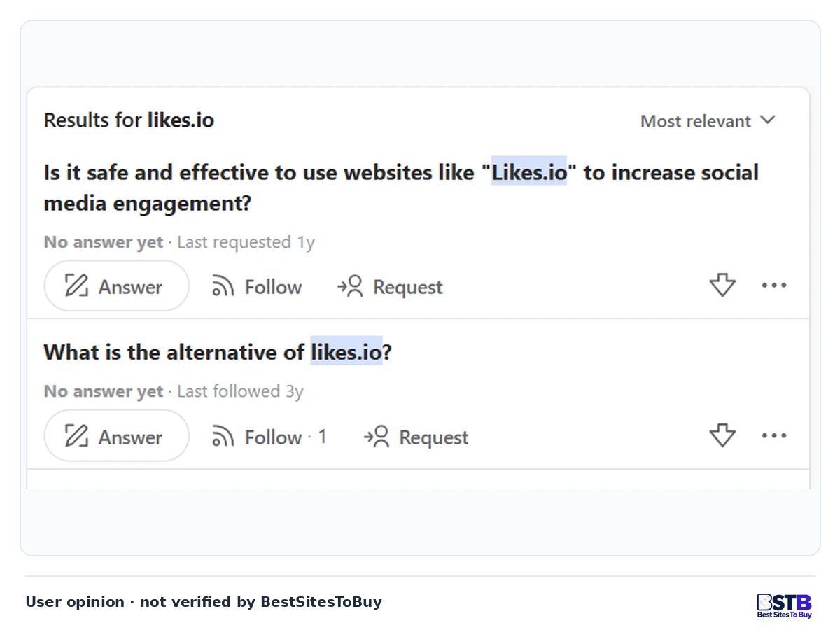Click the 'User opinion · not verified' caption
The width and height of the screenshot is (840, 630).
(x=204, y=602)
